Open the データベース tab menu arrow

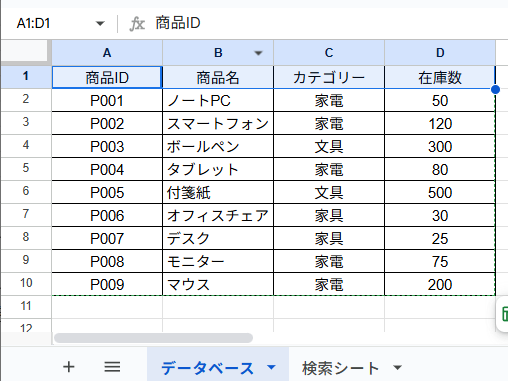coord(272,367)
